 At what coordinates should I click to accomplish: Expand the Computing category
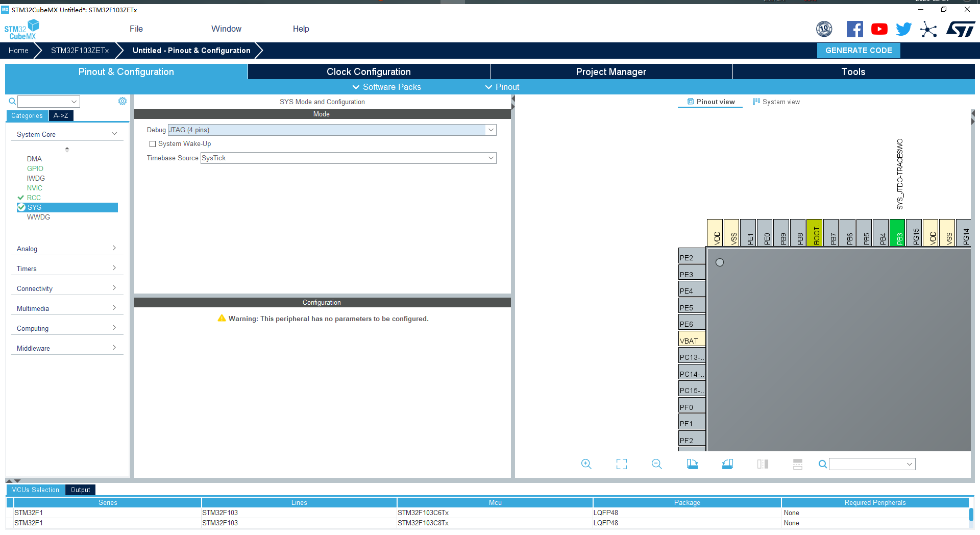114,328
